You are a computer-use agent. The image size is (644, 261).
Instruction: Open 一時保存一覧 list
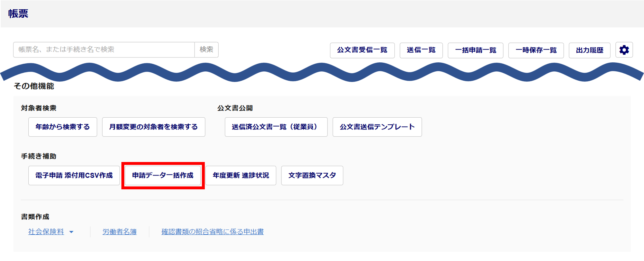[x=536, y=50]
